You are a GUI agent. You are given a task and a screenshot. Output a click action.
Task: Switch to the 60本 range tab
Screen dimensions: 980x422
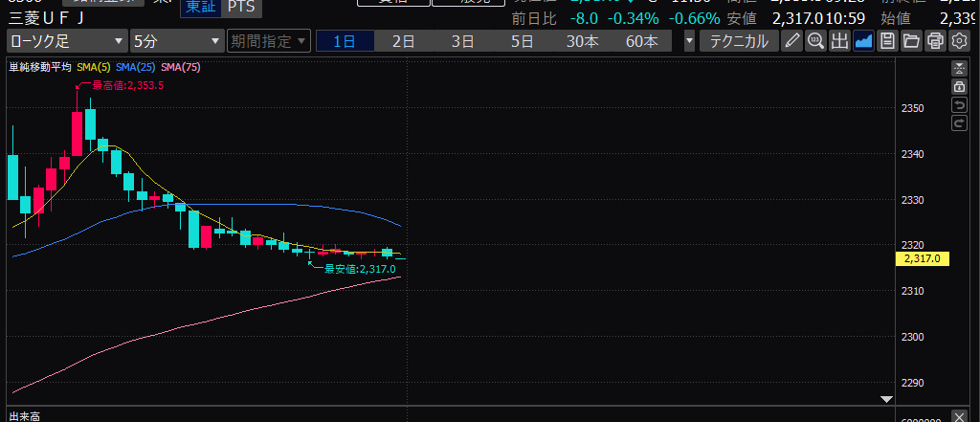641,41
